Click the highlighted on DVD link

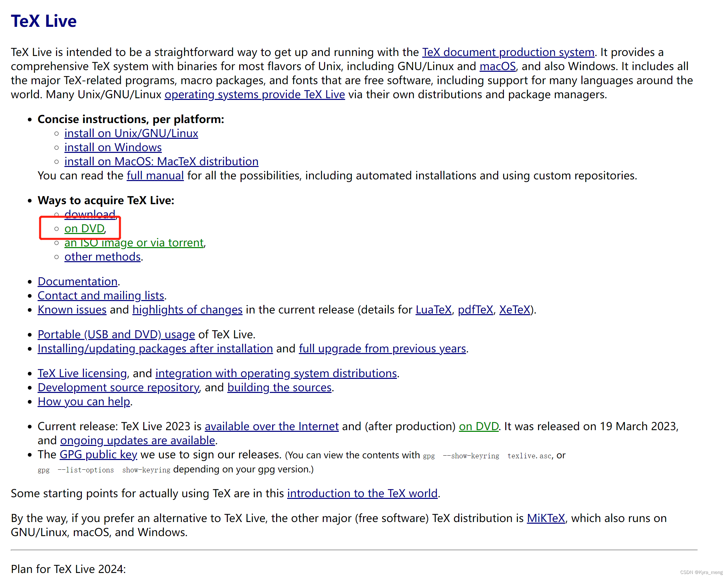point(85,229)
